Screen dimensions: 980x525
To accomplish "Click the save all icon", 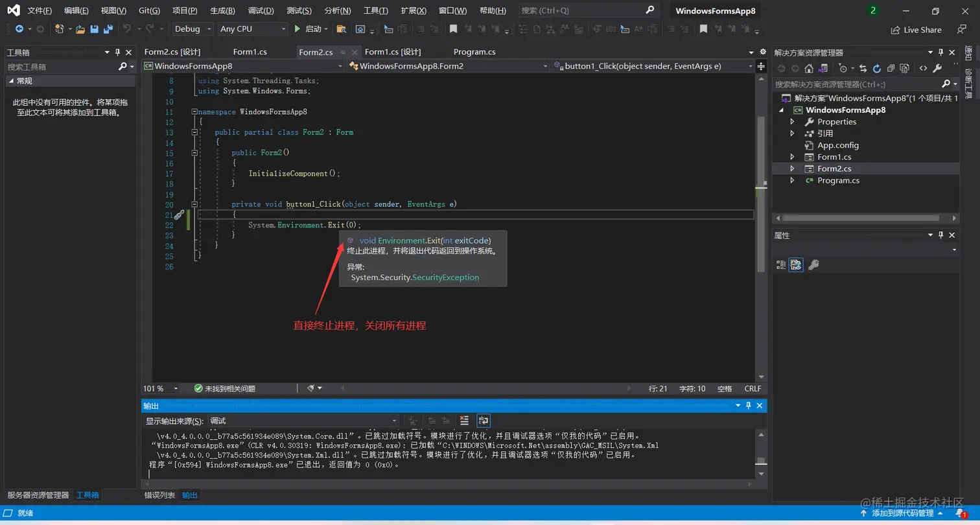I will (108, 29).
